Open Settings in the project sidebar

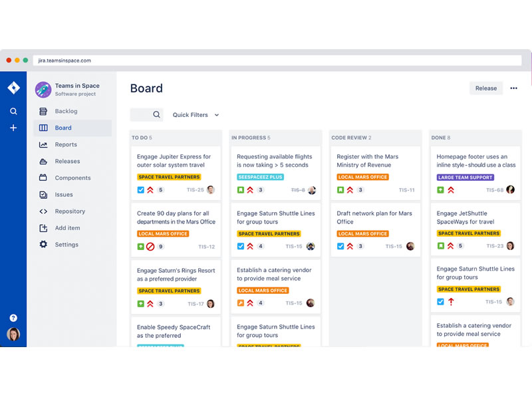point(66,245)
